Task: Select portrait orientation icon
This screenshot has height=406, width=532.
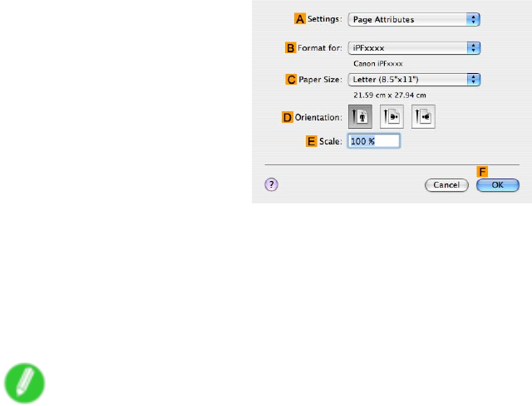Action: coord(360,116)
